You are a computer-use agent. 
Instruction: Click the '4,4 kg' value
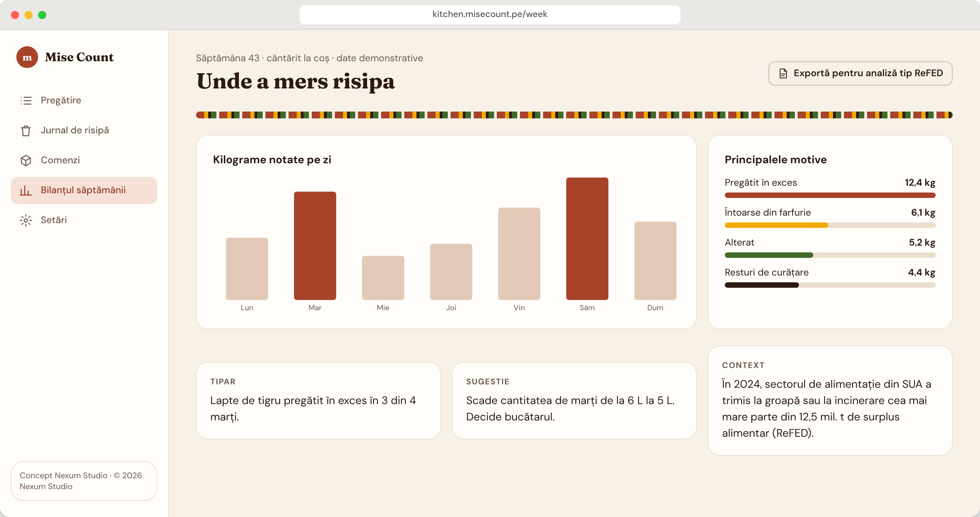pyautogui.click(x=921, y=272)
